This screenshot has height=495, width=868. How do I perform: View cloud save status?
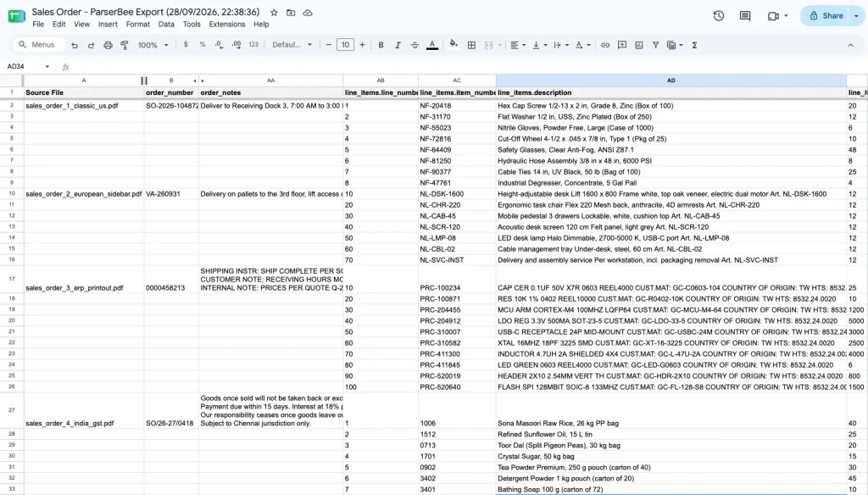[x=308, y=12]
